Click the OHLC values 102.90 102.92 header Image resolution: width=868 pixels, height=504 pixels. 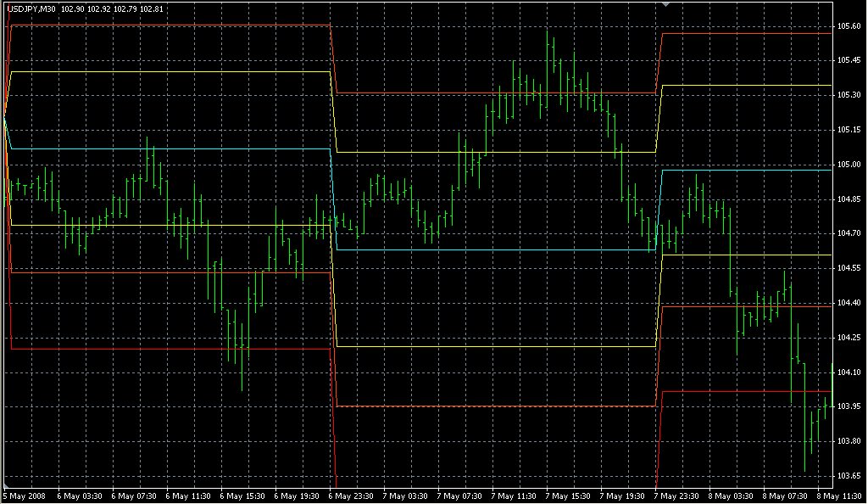click(x=113, y=8)
